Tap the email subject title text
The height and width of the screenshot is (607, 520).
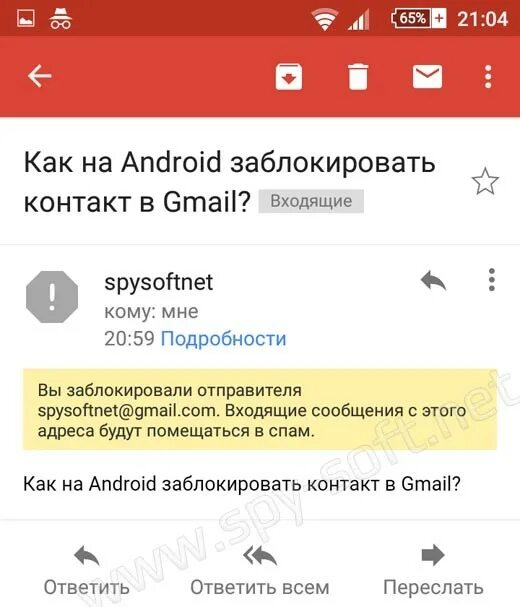click(x=230, y=182)
